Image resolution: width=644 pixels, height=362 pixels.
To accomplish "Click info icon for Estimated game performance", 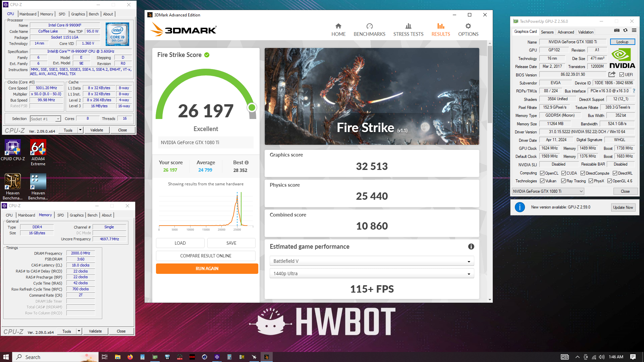I will [471, 247].
